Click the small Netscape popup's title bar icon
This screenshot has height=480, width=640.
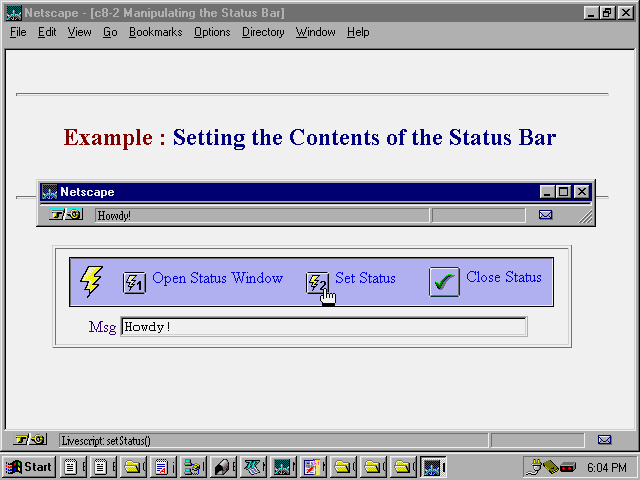pyautogui.click(x=50, y=192)
